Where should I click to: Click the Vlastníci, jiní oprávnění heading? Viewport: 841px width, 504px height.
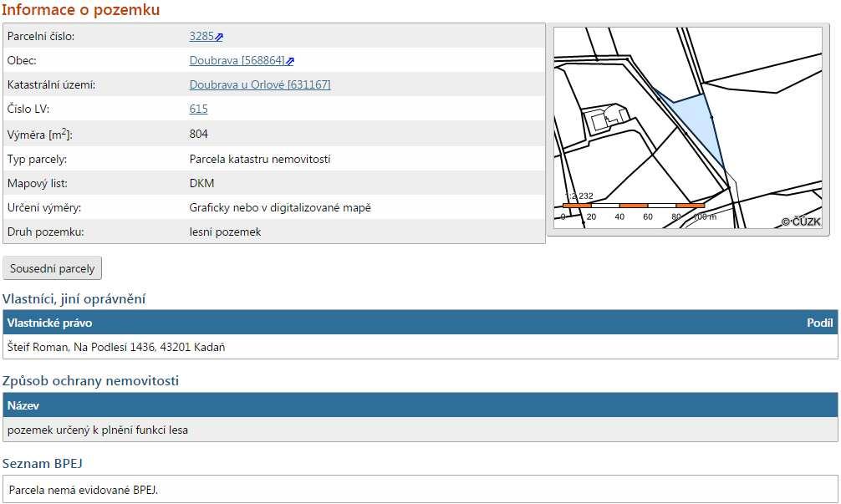pos(74,298)
